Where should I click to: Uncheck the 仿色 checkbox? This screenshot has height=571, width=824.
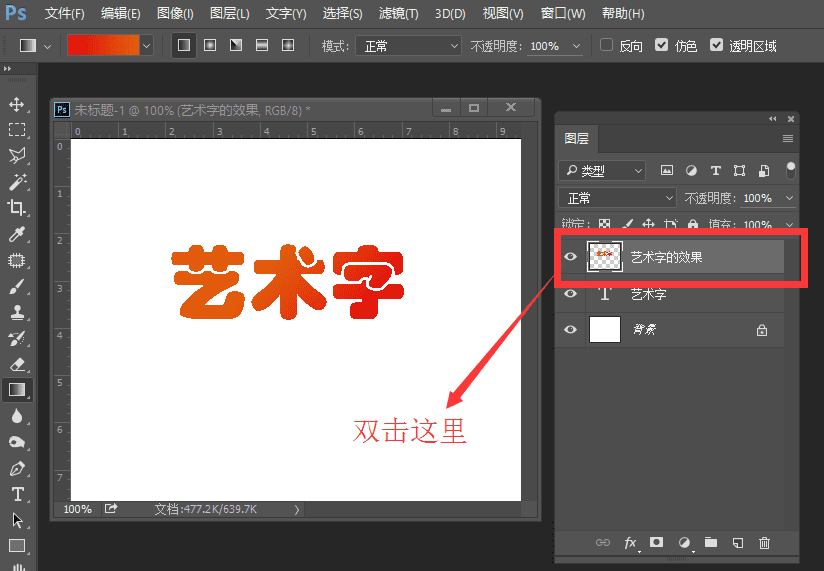[661, 46]
